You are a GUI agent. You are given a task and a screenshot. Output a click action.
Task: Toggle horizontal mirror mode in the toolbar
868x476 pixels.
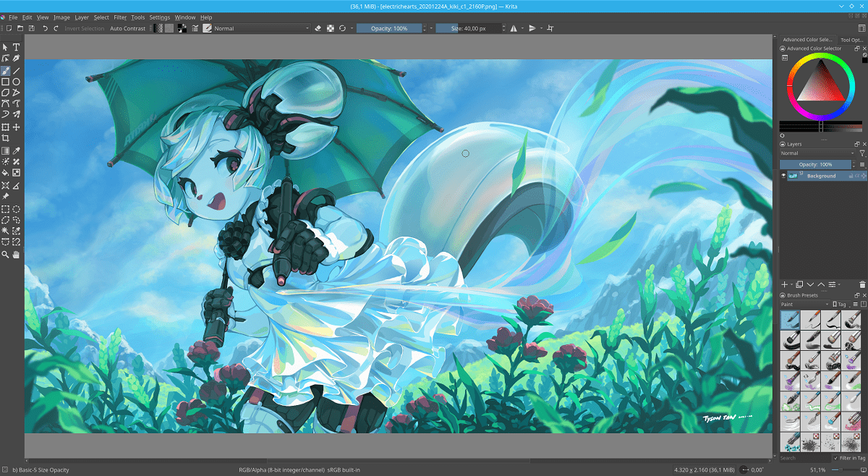click(514, 28)
